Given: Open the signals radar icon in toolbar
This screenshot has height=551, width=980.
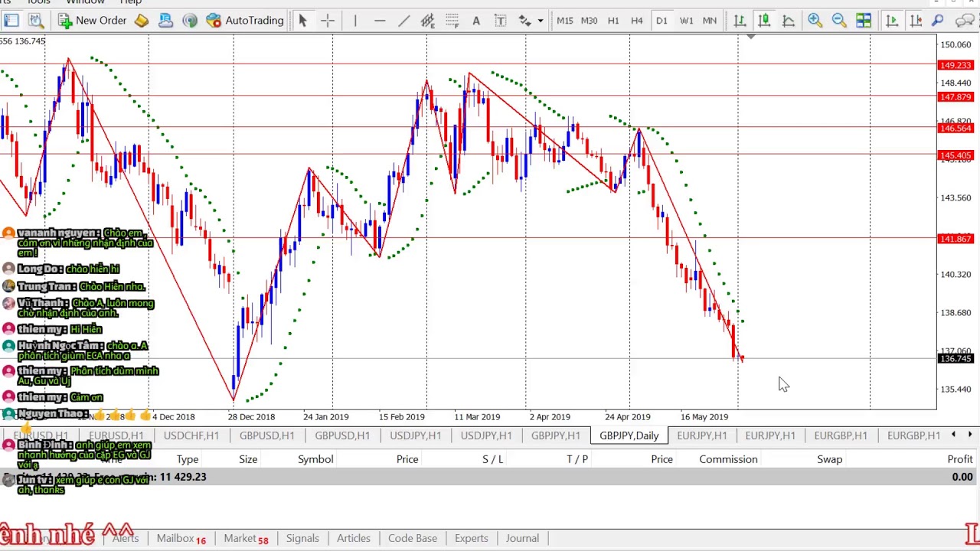Looking at the screenshot, I should click(190, 21).
